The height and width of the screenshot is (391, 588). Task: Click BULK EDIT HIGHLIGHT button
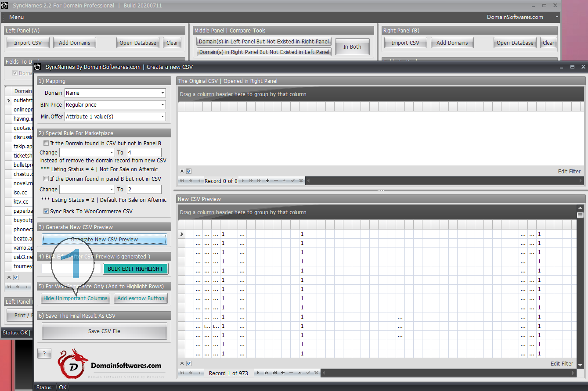click(x=135, y=269)
